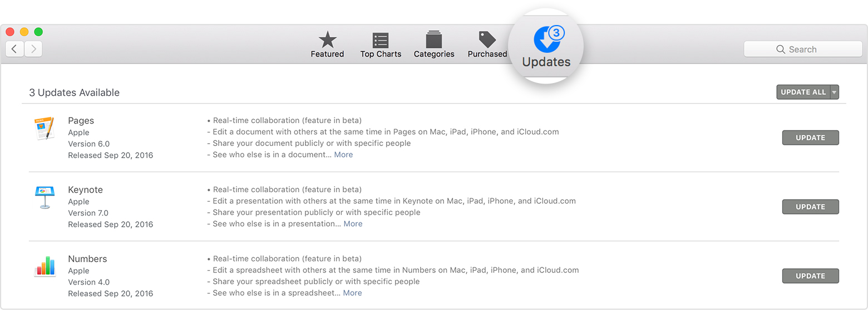Click 'Share your document publicly' line
Image resolution: width=868 pixels, height=312 pixels.
coord(309,143)
